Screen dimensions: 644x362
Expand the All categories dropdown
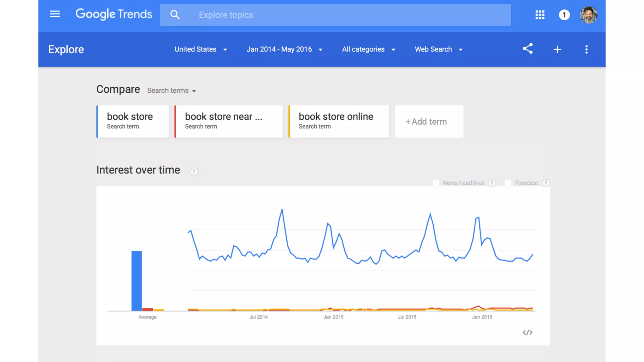pyautogui.click(x=369, y=49)
